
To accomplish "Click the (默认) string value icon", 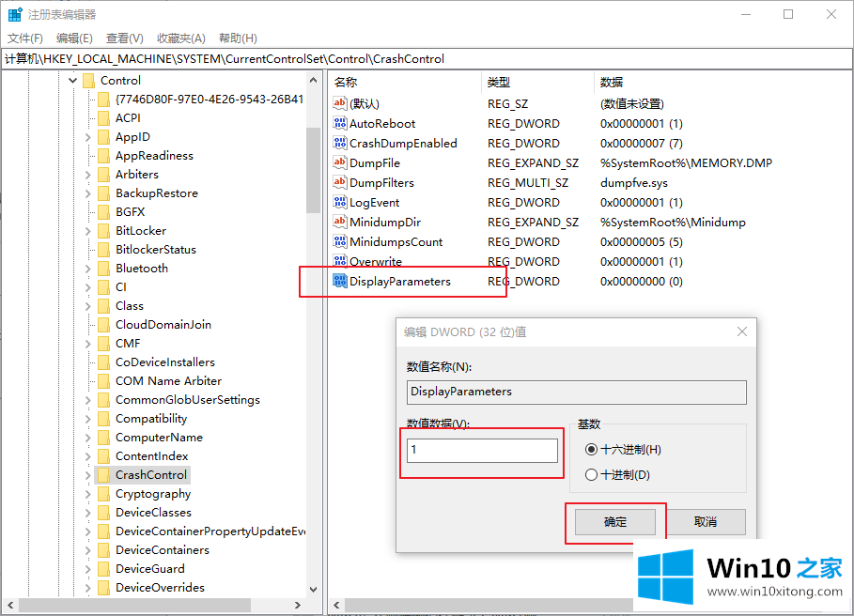I will [340, 103].
